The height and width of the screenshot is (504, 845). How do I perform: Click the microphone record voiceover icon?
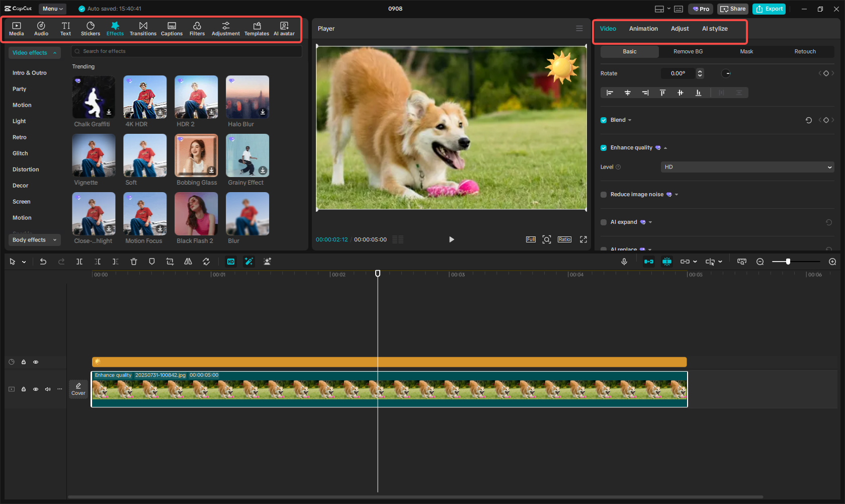(624, 262)
